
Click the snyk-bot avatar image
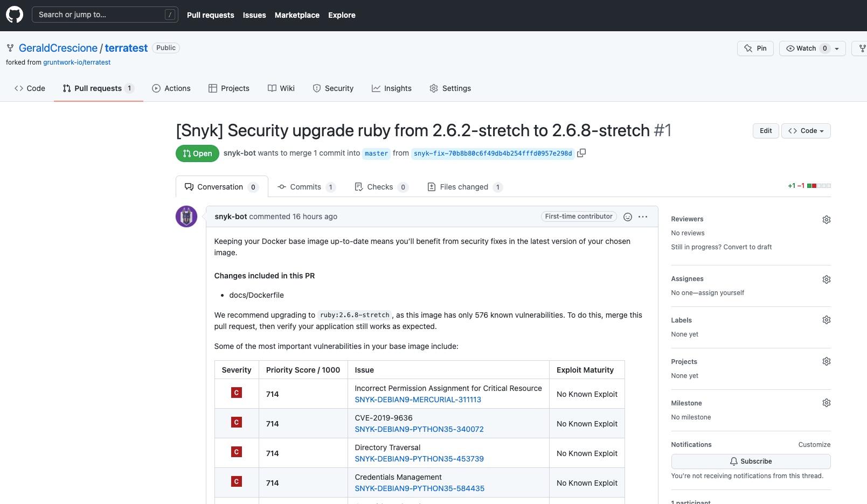coord(186,216)
